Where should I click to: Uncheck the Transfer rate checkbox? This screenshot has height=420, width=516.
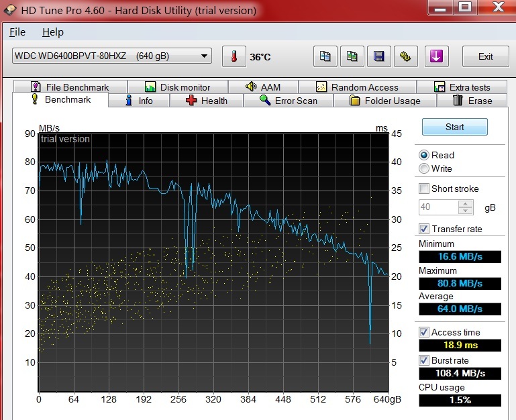coord(424,229)
